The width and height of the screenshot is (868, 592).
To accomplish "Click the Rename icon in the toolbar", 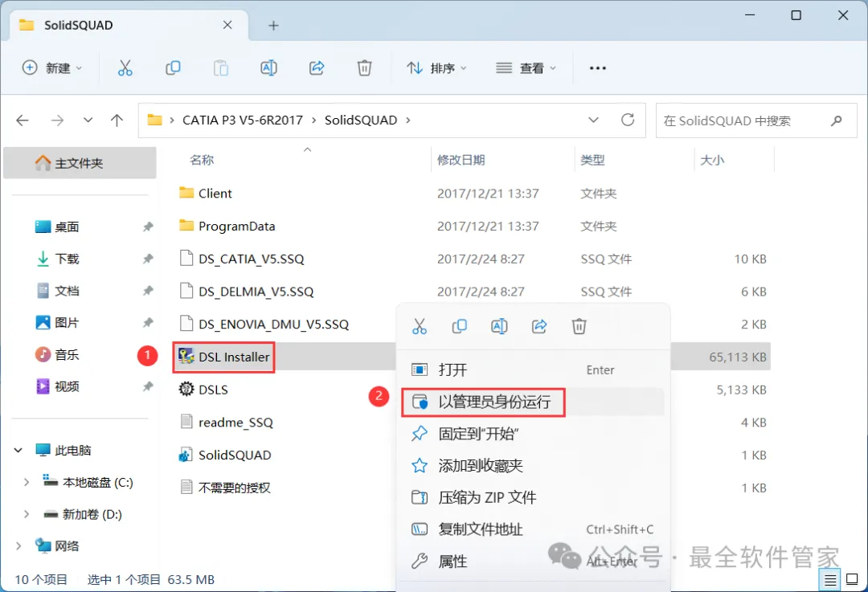I will [x=268, y=68].
